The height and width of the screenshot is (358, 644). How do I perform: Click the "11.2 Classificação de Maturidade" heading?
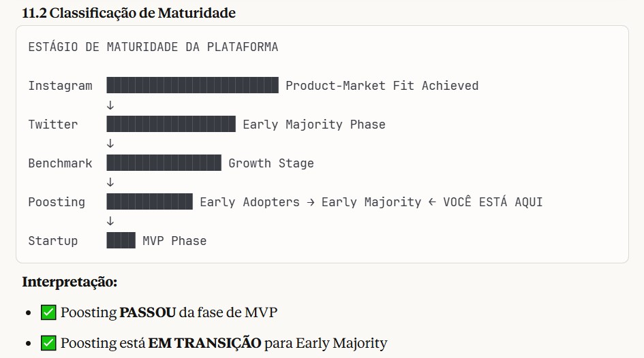click(129, 13)
